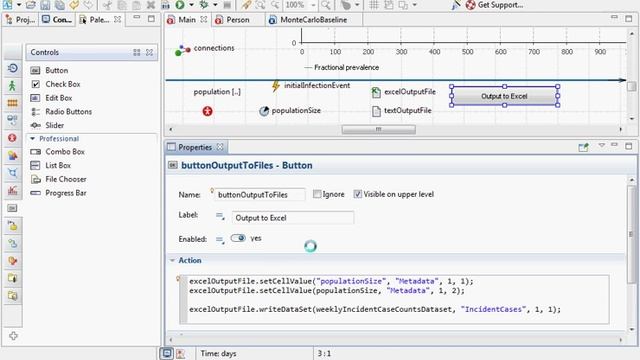This screenshot has width=640, height=360.
Task: Click the Label field Output to Excel
Action: 293,218
